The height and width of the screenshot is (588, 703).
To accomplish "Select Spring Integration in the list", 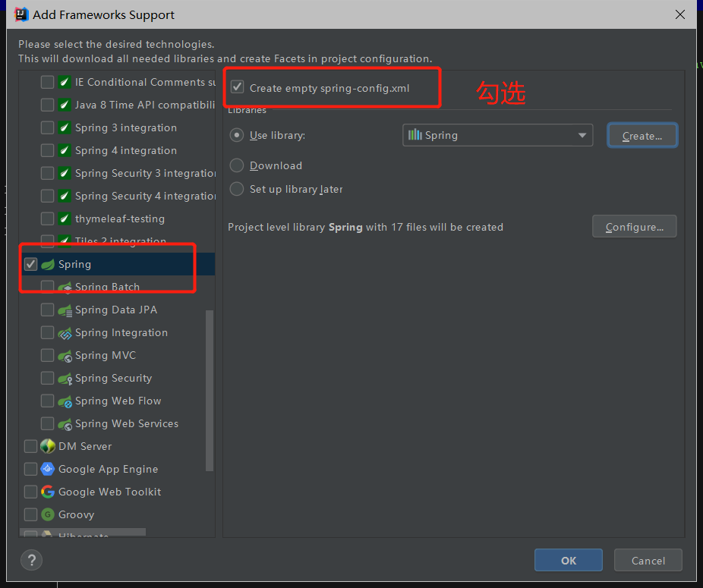I will [121, 332].
